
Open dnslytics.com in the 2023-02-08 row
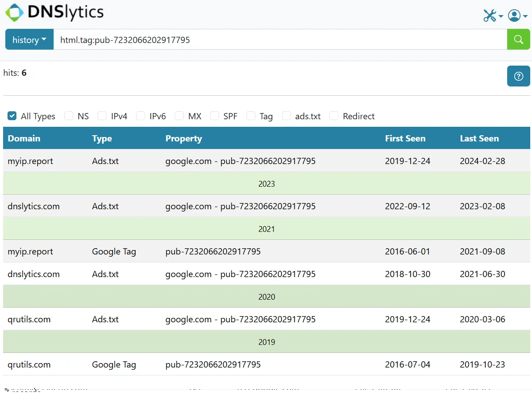pyautogui.click(x=34, y=206)
